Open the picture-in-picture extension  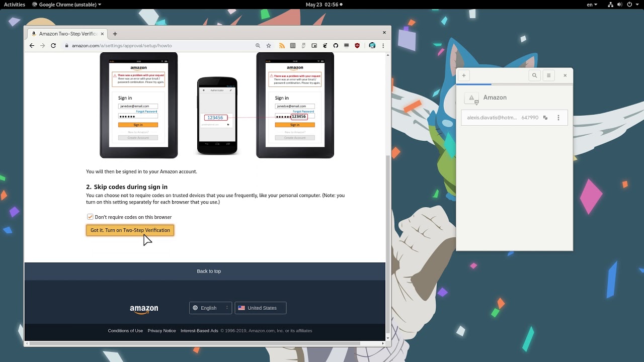(314, 45)
